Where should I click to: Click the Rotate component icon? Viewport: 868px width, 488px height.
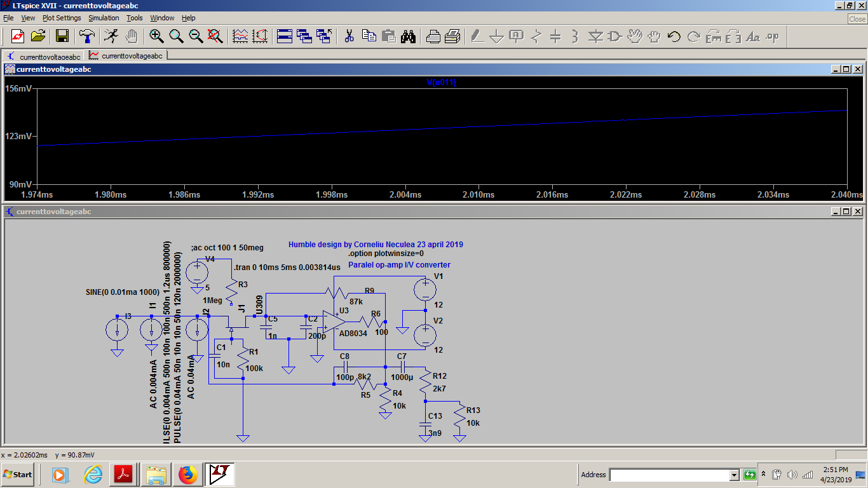[713, 36]
